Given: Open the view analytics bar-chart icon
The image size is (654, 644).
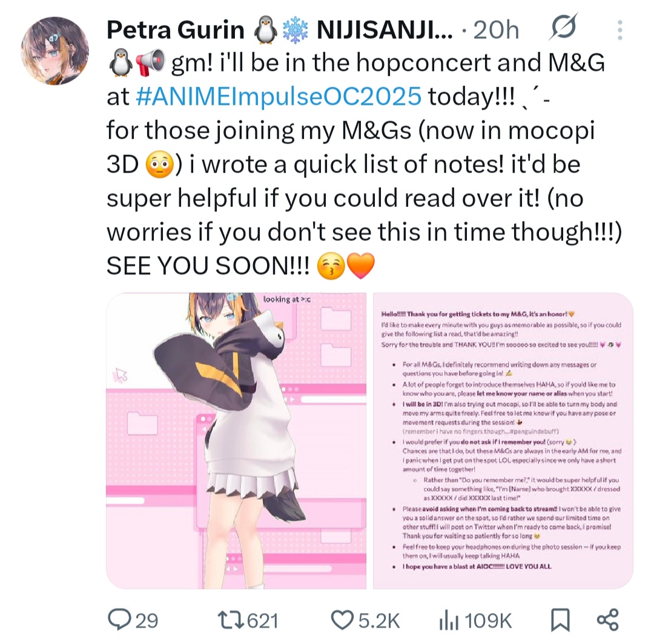Looking at the screenshot, I should click(x=447, y=619).
